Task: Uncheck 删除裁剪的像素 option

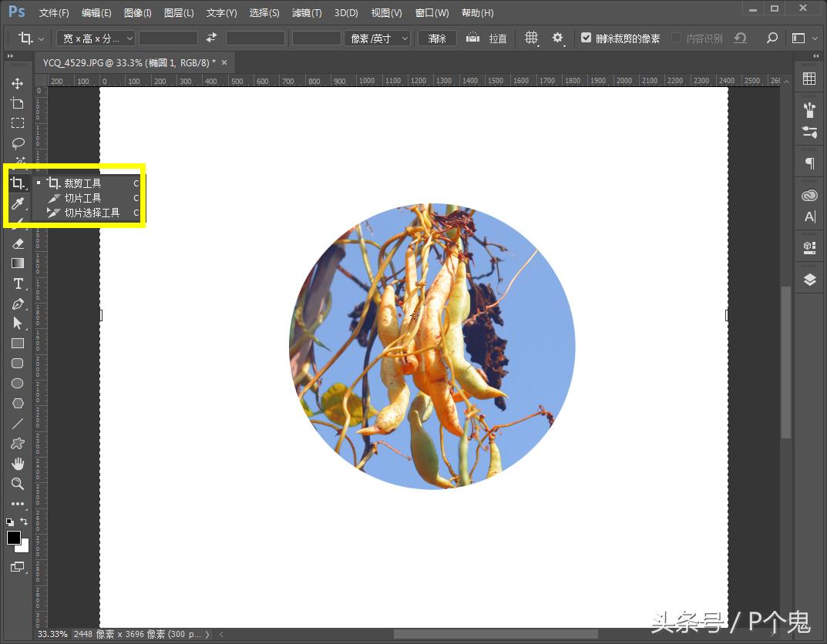Action: [587, 37]
